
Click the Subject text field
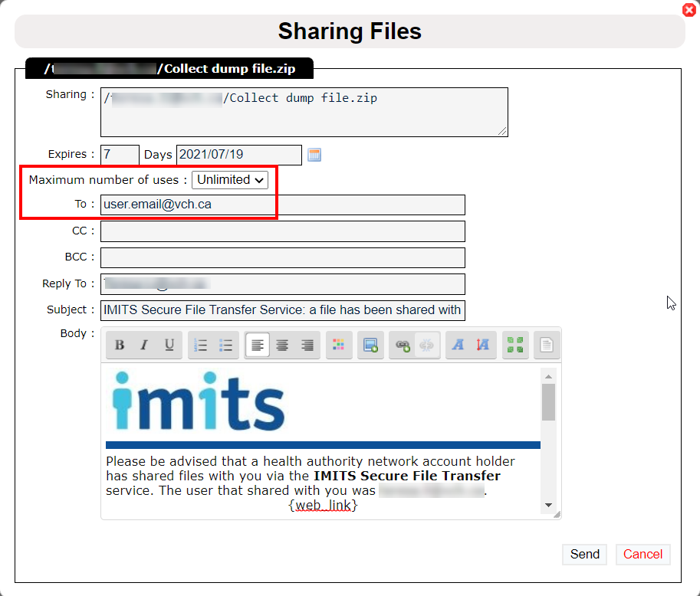point(283,310)
